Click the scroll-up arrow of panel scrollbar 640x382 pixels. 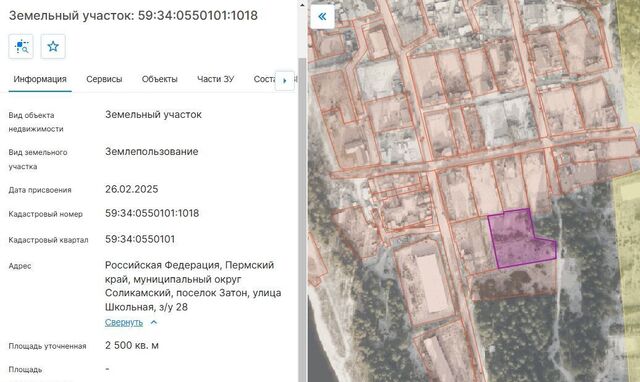[302, 5]
